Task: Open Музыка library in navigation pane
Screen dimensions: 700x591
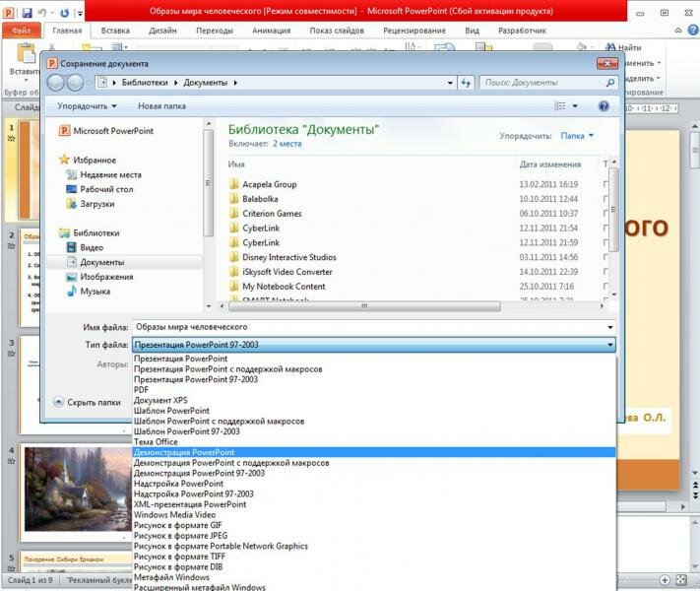Action: (x=89, y=292)
